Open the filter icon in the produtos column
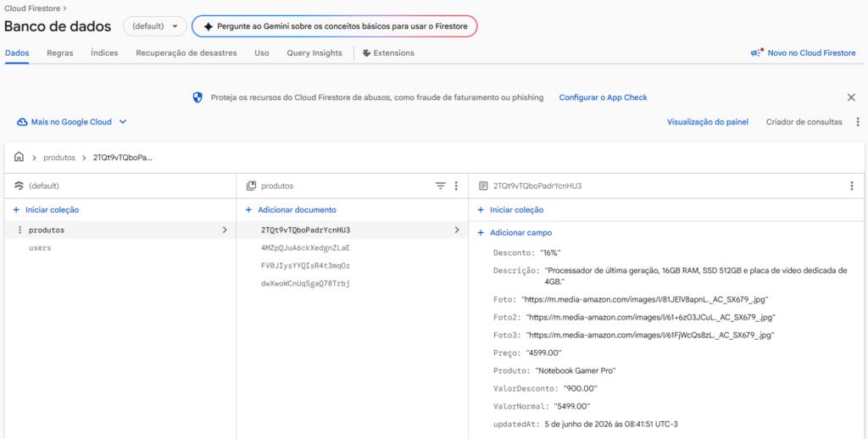This screenshot has width=868, height=439. (441, 186)
